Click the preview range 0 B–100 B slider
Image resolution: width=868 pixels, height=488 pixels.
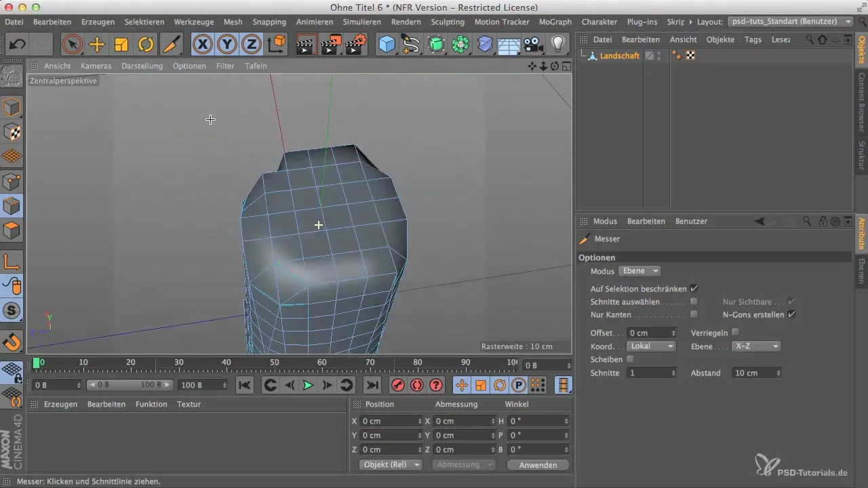tap(130, 385)
